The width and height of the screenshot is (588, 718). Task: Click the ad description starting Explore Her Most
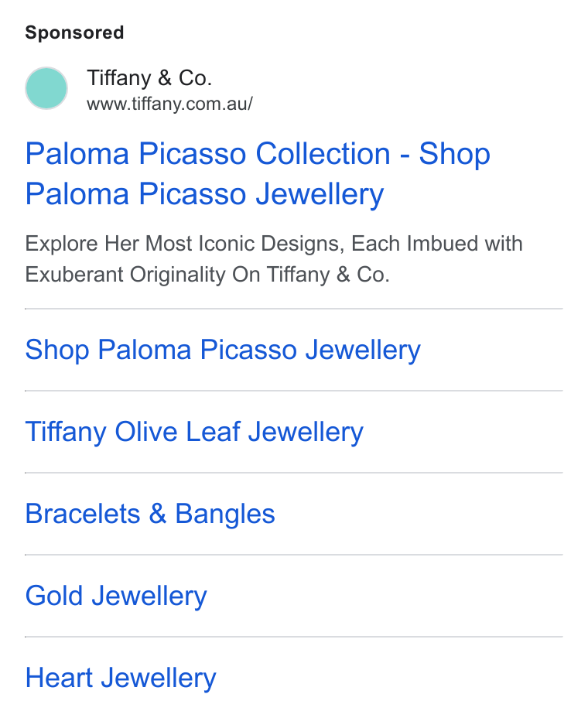274,259
